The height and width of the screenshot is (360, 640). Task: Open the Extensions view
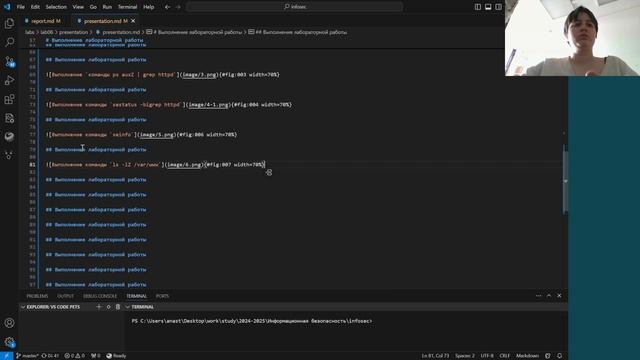coord(9,99)
